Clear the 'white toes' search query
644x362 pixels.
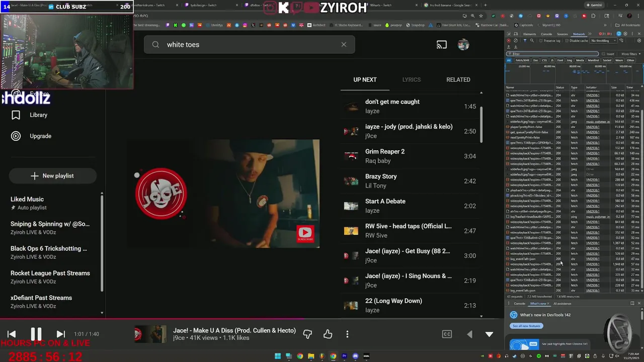(x=344, y=44)
